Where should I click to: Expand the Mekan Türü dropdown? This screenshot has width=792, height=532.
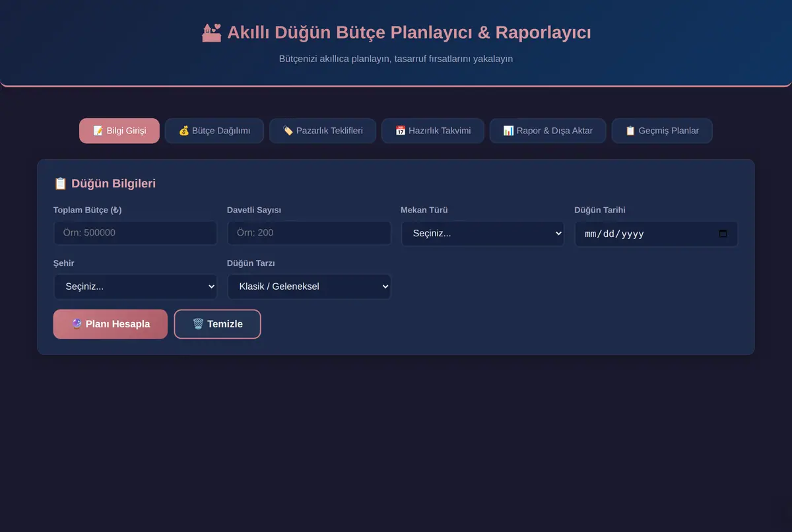(x=482, y=234)
